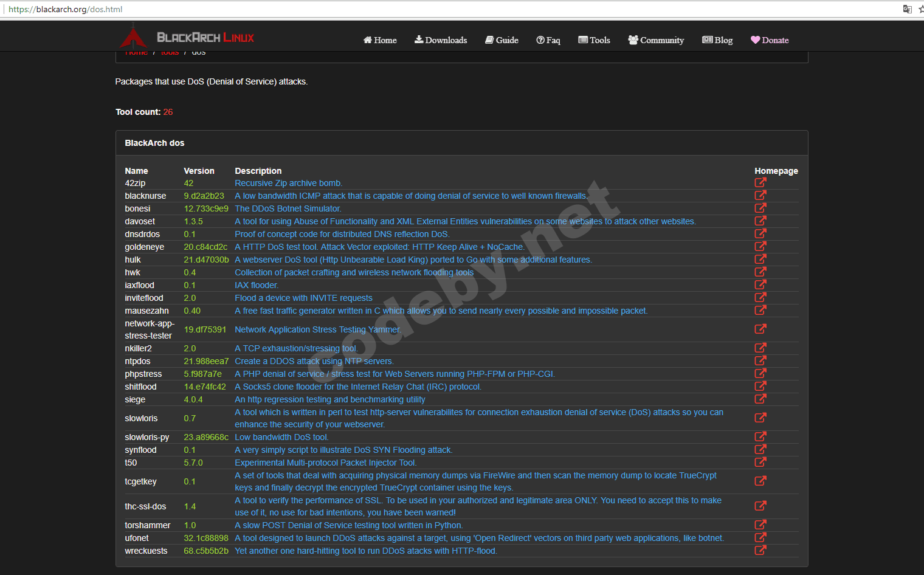Click the Faq question mark icon

539,40
